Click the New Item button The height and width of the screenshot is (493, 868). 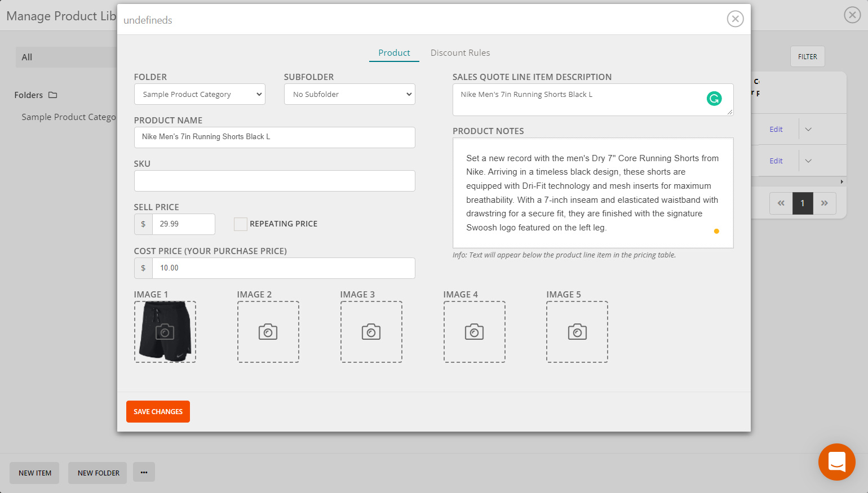coord(34,472)
